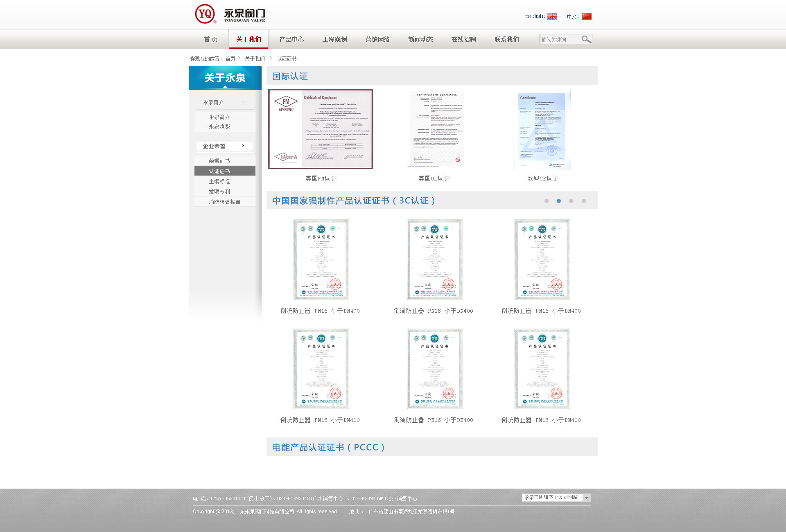
Task: Click 首页 in the breadcrumb trail
Action: [x=230, y=59]
